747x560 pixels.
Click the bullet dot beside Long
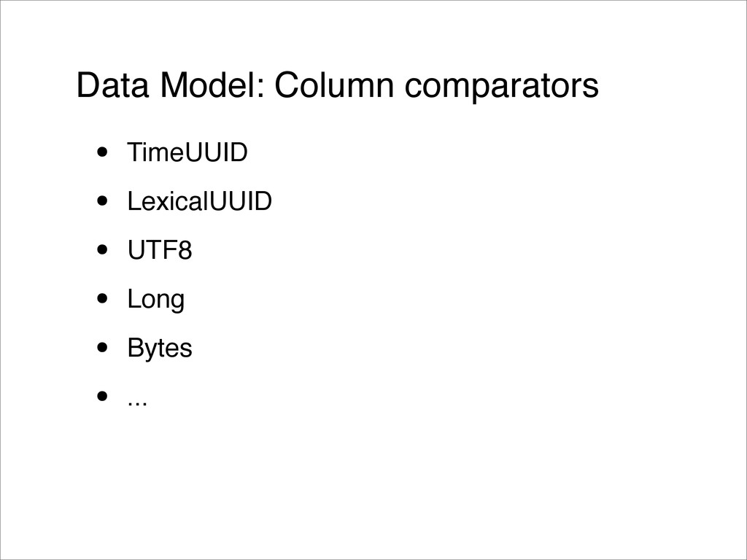click(102, 298)
